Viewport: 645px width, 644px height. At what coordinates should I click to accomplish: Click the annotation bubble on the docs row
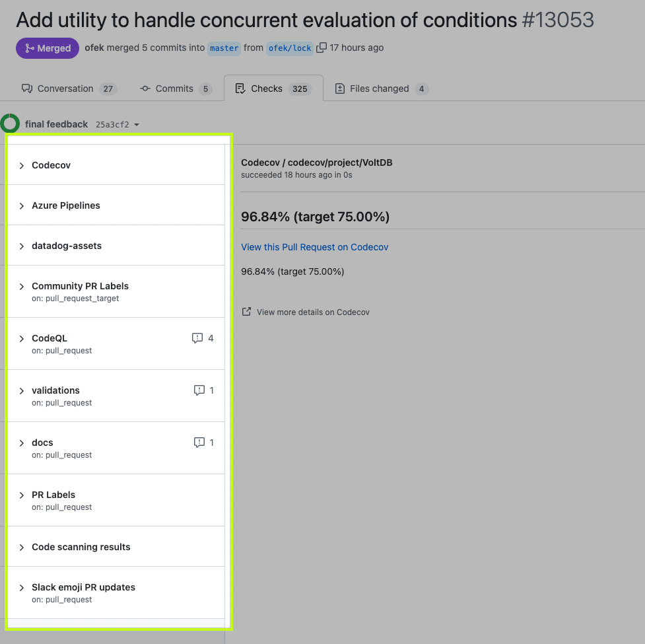click(199, 442)
